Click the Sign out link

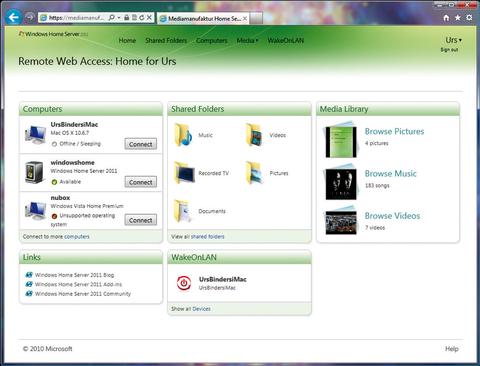449,50
